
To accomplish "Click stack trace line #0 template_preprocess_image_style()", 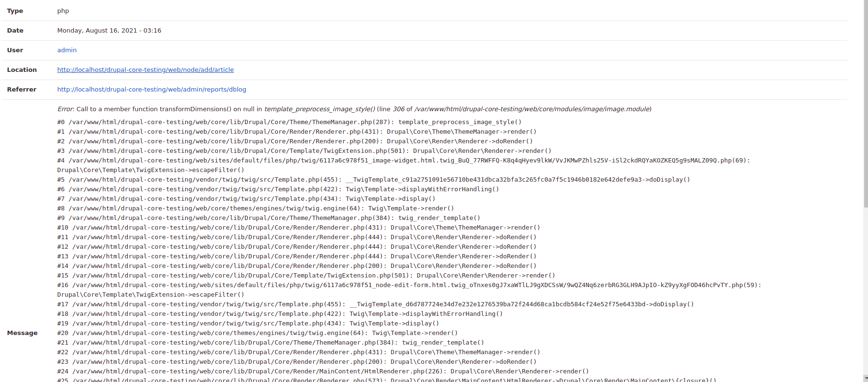I will coord(289,122).
